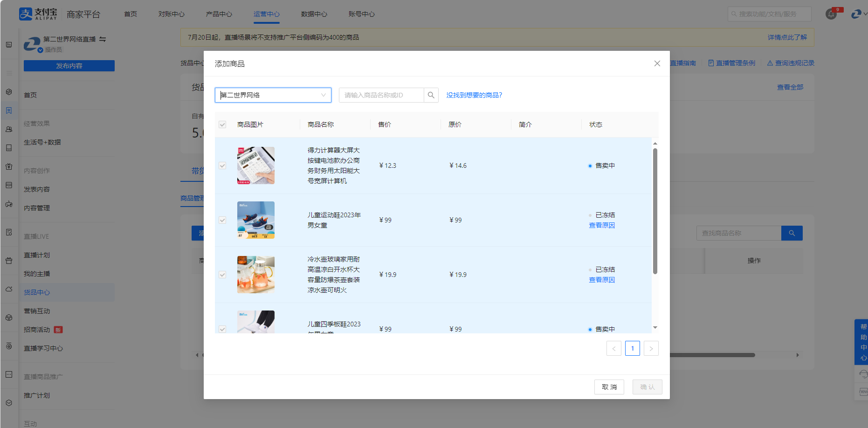
Task: Go to previous page with left chevron
Action: tap(613, 348)
